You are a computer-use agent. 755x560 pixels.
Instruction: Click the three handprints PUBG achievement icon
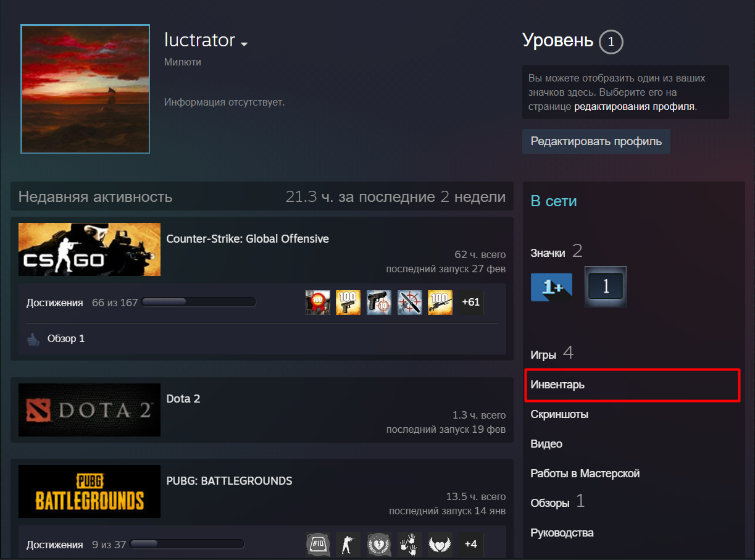coord(410,545)
